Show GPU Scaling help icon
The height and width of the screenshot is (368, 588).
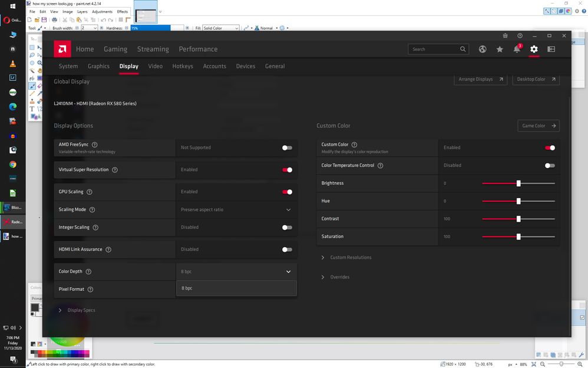tap(89, 192)
